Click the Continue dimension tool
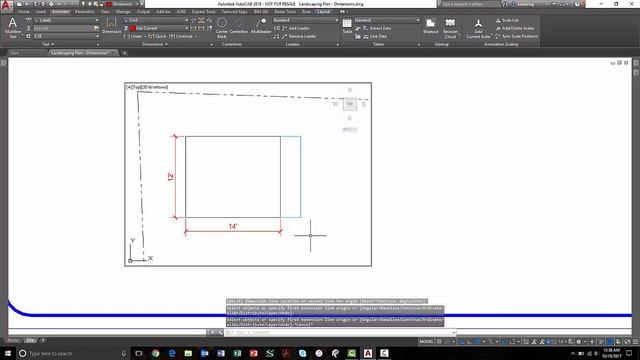The width and height of the screenshot is (640, 360). [181, 36]
